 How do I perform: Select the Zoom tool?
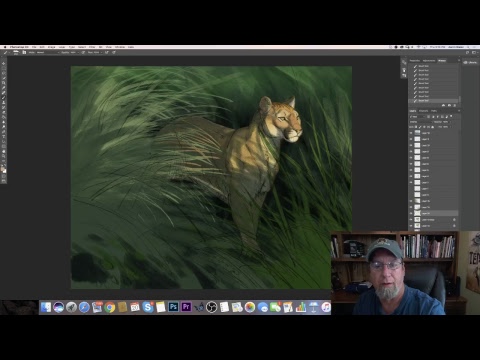(x=4, y=156)
